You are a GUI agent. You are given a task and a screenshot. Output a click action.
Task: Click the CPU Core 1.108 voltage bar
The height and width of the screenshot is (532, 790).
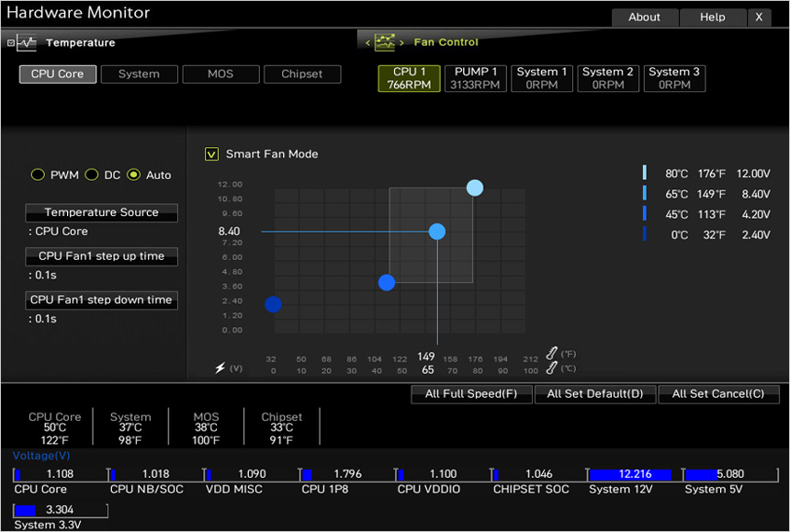pyautogui.click(x=60, y=474)
